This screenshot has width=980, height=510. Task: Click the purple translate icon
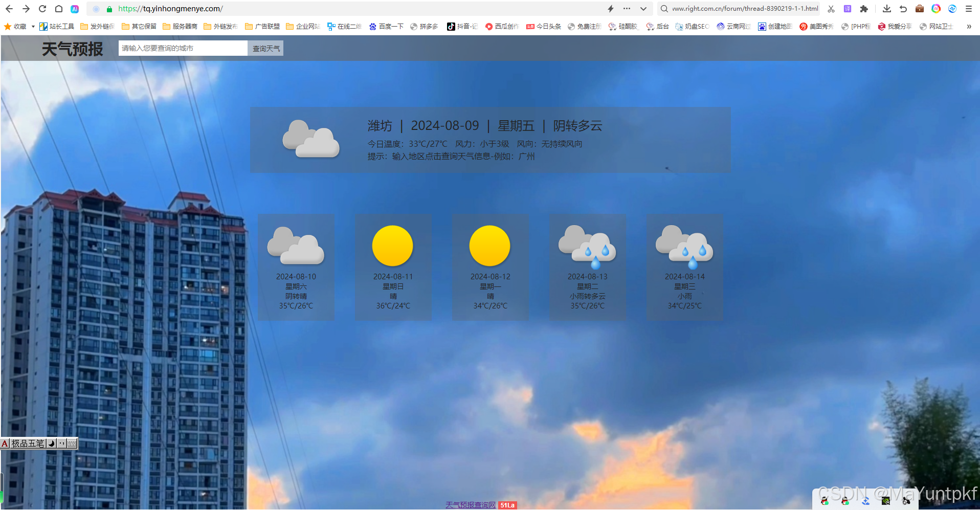click(x=848, y=9)
